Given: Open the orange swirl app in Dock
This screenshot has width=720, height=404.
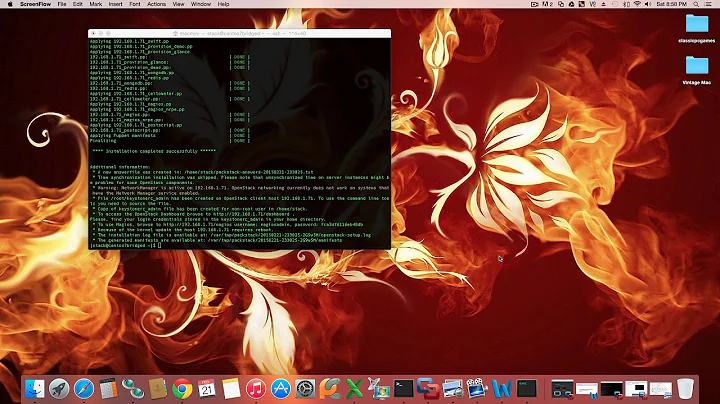Looking at the screenshot, I should (330, 389).
